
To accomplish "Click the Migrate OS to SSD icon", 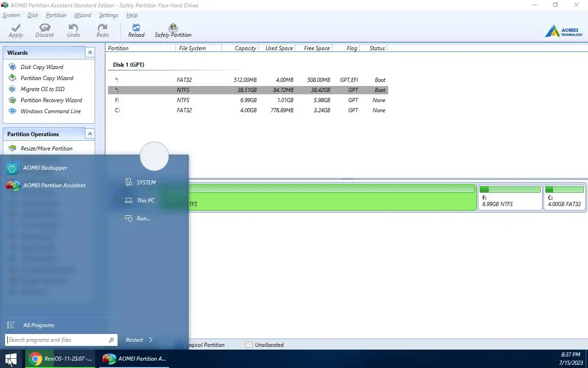I will [12, 89].
